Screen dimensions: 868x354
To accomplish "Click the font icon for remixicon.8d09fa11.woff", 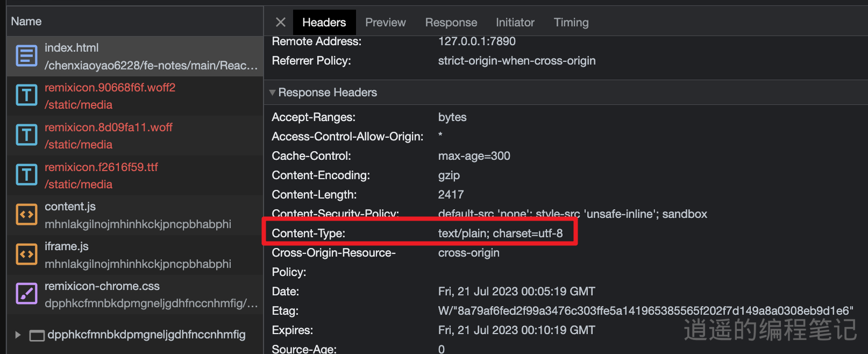I will (26, 136).
